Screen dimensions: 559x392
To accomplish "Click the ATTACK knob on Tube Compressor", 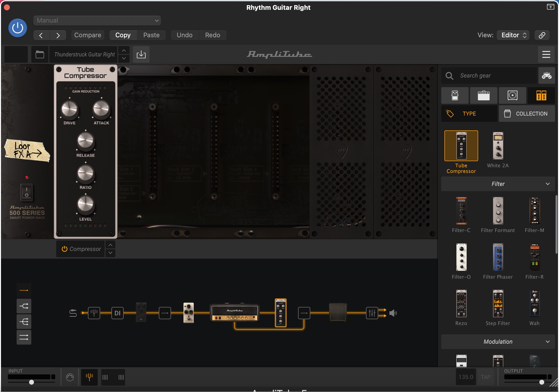I will [101, 109].
